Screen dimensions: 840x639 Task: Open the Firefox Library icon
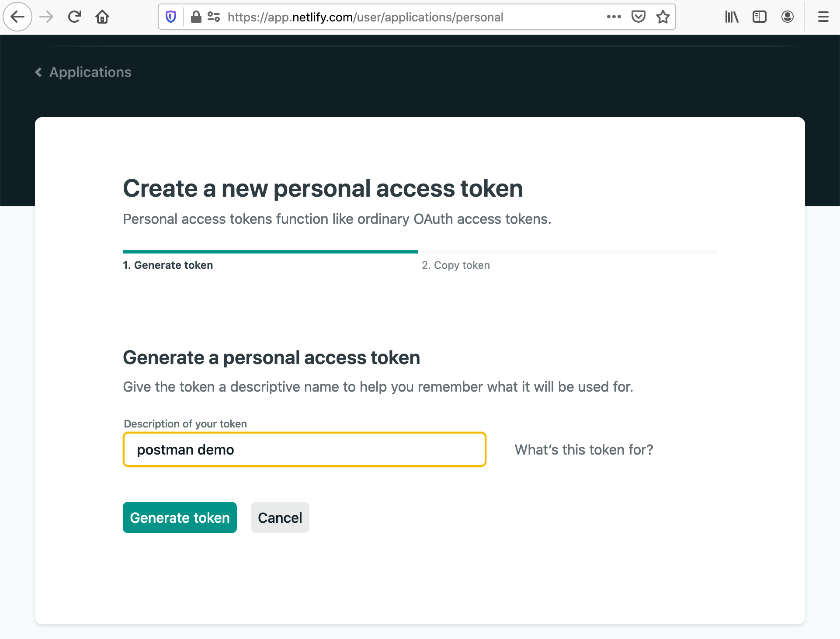pos(732,17)
